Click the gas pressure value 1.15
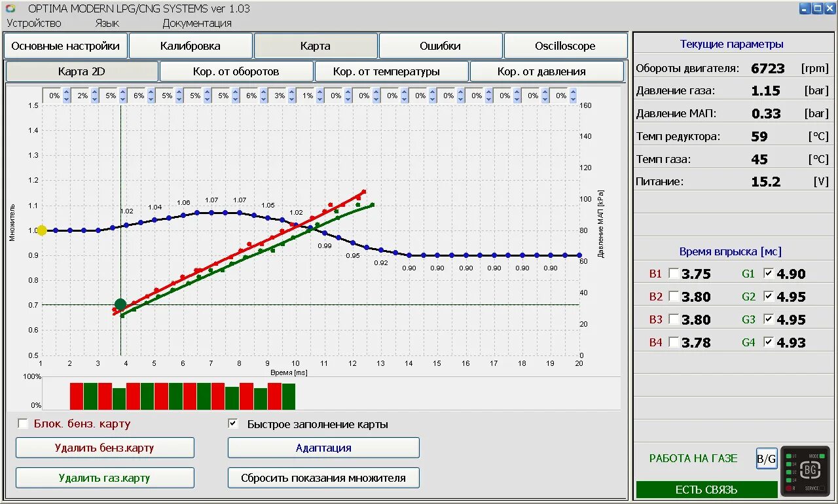This screenshot has width=838, height=504. click(x=766, y=91)
